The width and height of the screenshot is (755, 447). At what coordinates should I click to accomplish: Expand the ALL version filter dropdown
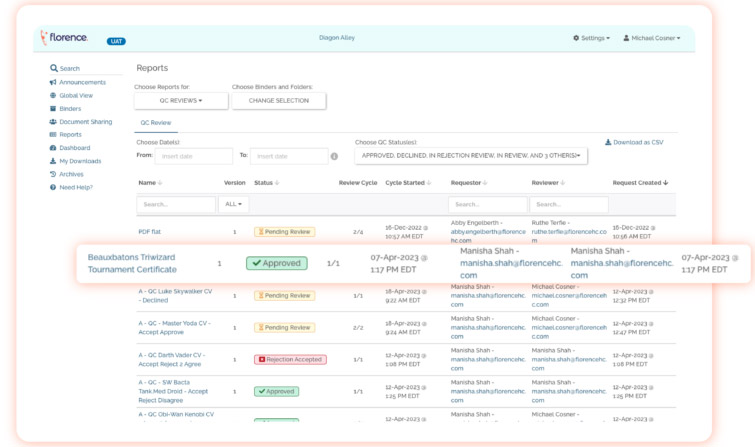pyautogui.click(x=235, y=204)
